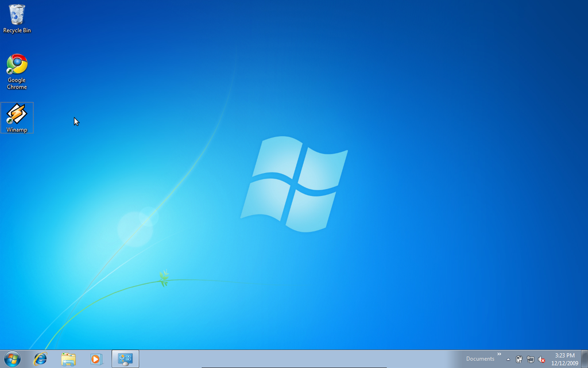Expand the small arrow beside the Documents toolbar
This screenshot has height=368, width=588.
[x=498, y=354]
